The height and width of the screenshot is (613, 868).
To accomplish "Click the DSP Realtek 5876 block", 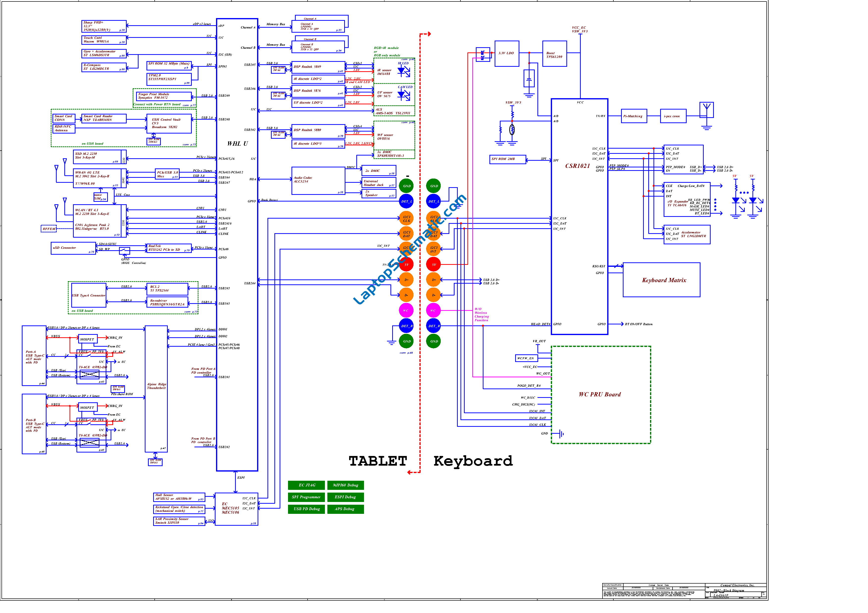I will (x=318, y=91).
